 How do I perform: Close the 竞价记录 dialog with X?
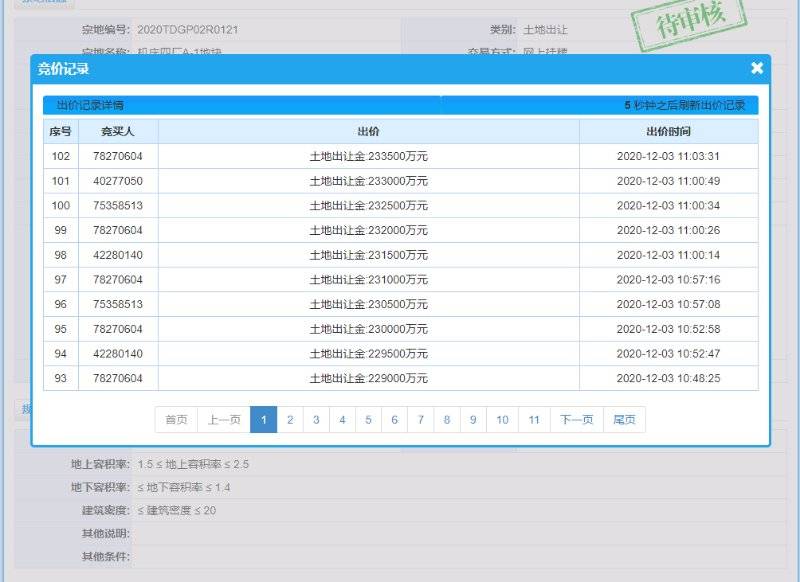[756, 68]
